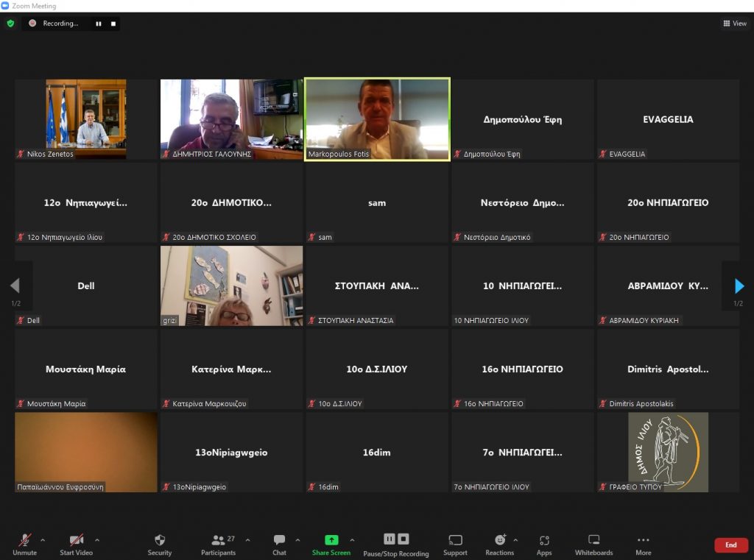Request remote Support from toolbar
The height and width of the screenshot is (560, 754).
click(x=455, y=544)
